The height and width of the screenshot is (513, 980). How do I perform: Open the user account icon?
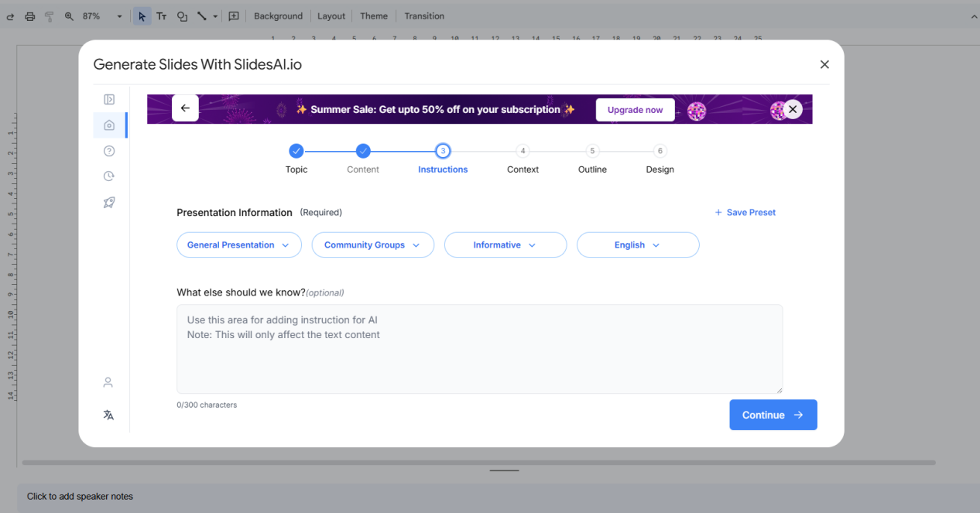click(x=108, y=382)
